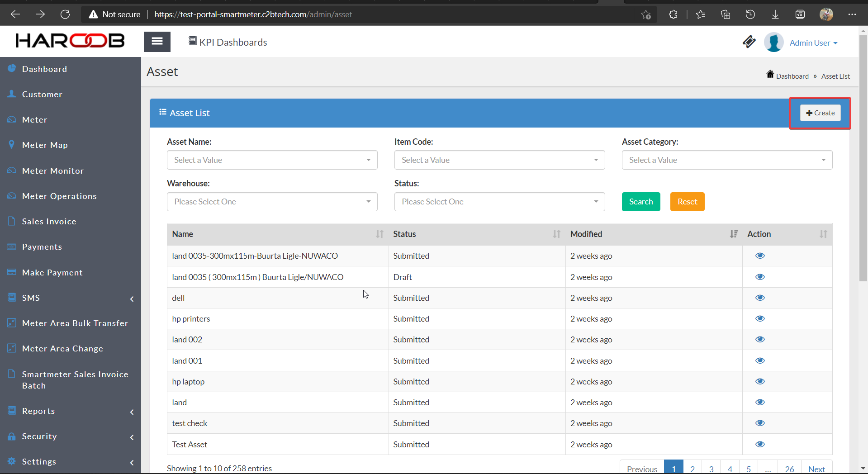Click the Settings gear icon in sidebar
The height and width of the screenshot is (474, 868).
pyautogui.click(x=12, y=461)
